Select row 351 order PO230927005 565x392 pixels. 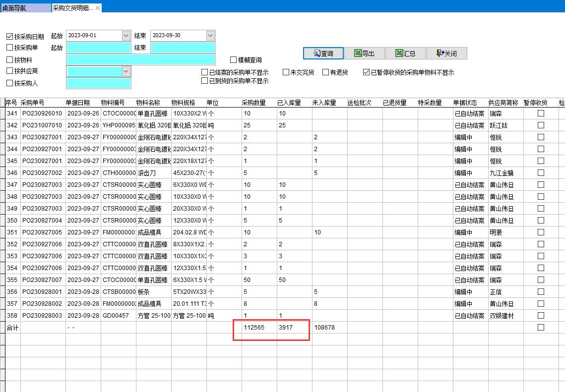[x=42, y=232]
